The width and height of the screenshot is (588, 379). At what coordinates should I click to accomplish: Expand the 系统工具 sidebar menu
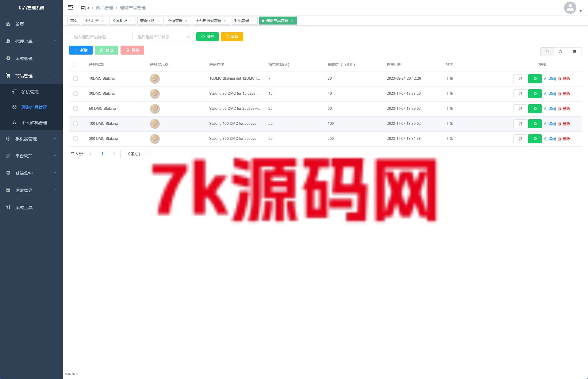click(x=31, y=208)
